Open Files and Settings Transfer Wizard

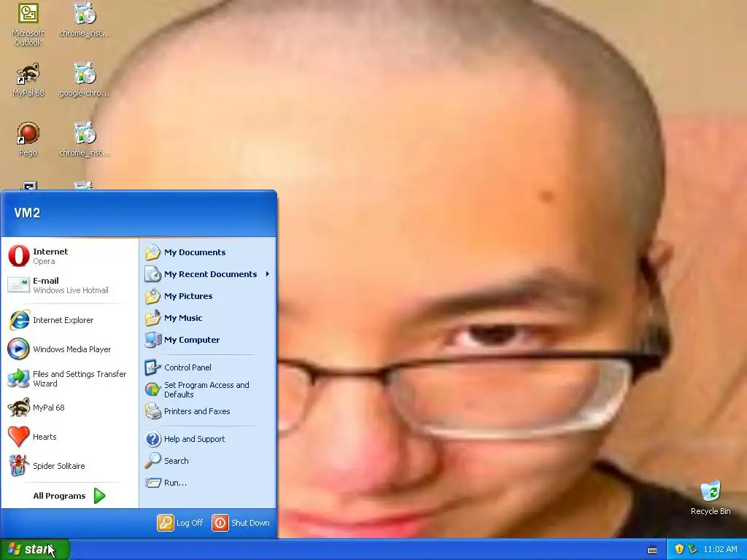69,378
